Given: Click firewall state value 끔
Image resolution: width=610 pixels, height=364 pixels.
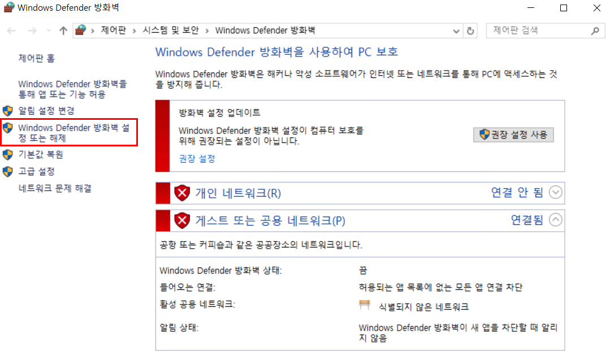Looking at the screenshot, I should tap(363, 270).
